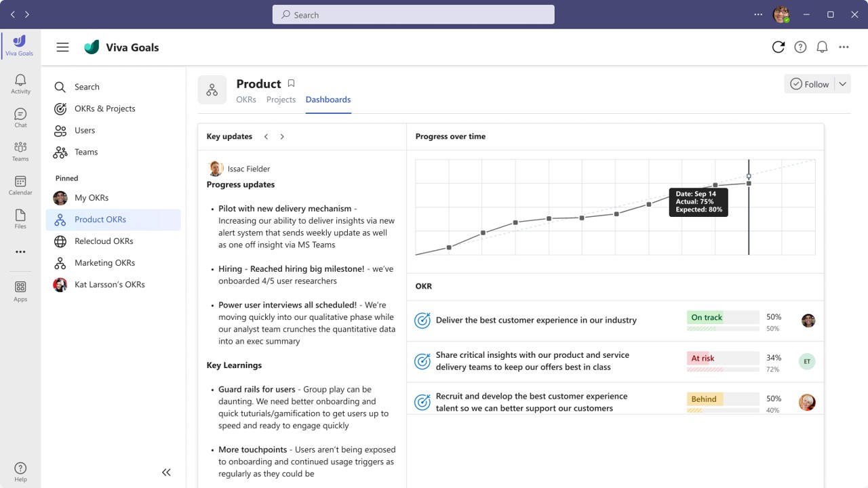Open Marketing OKRs pinned item
The image size is (868, 488).
tap(104, 263)
